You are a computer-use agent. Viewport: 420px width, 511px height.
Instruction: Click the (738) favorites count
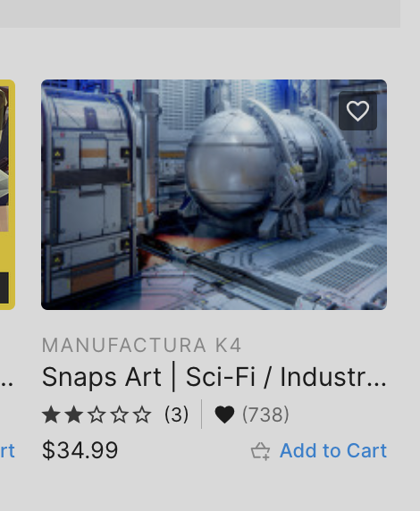click(265, 415)
